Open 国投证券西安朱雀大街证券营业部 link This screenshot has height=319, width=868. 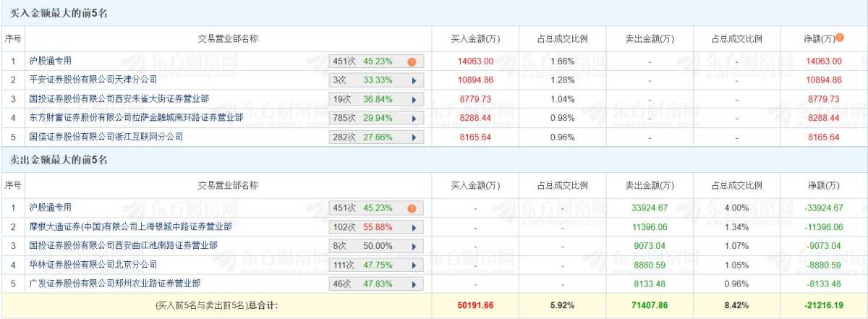pos(119,98)
